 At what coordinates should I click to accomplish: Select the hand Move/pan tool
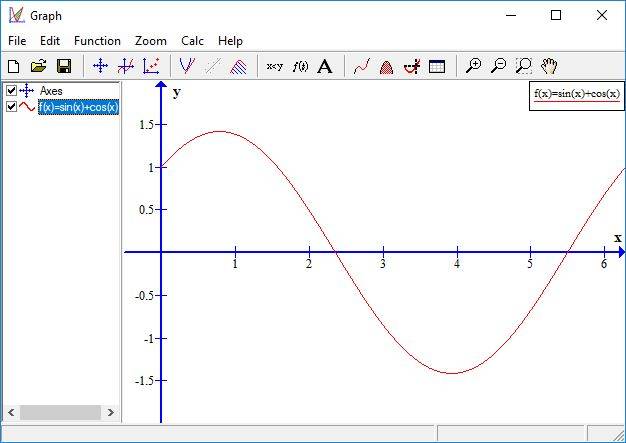pos(549,66)
